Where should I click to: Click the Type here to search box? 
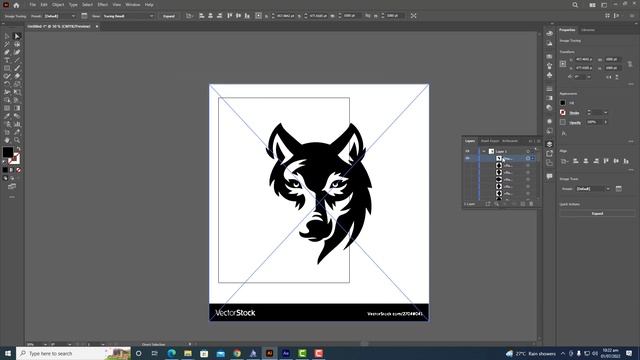pos(73,353)
